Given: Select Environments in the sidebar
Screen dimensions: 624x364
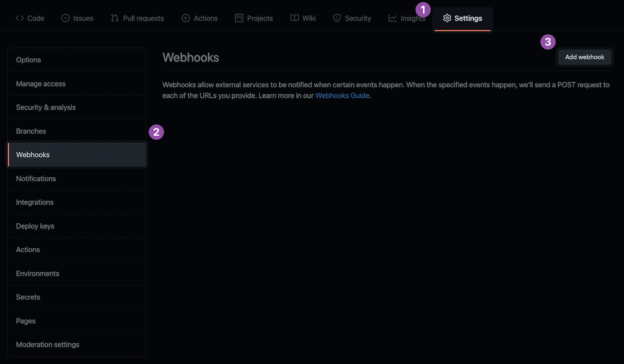Looking at the screenshot, I should (x=76, y=274).
